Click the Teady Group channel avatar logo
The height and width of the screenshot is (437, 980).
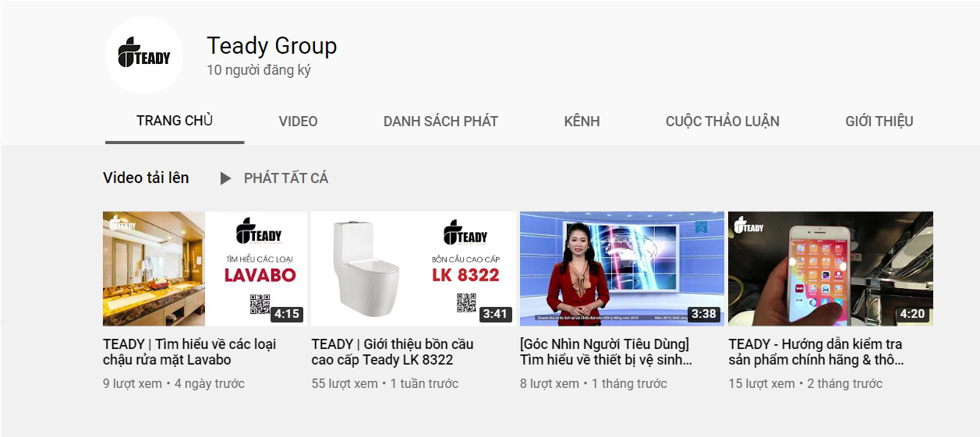(144, 55)
